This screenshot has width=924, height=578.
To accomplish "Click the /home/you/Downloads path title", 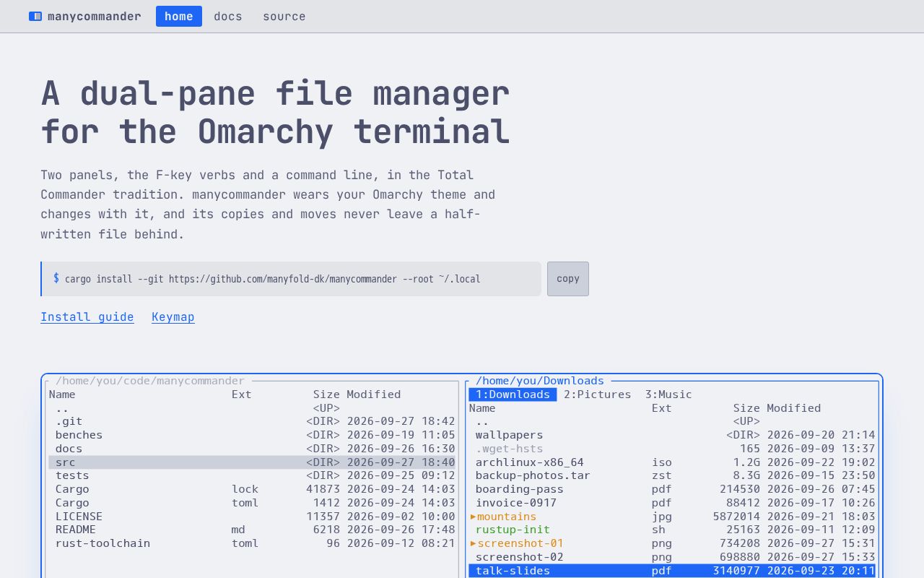I will [x=540, y=381].
